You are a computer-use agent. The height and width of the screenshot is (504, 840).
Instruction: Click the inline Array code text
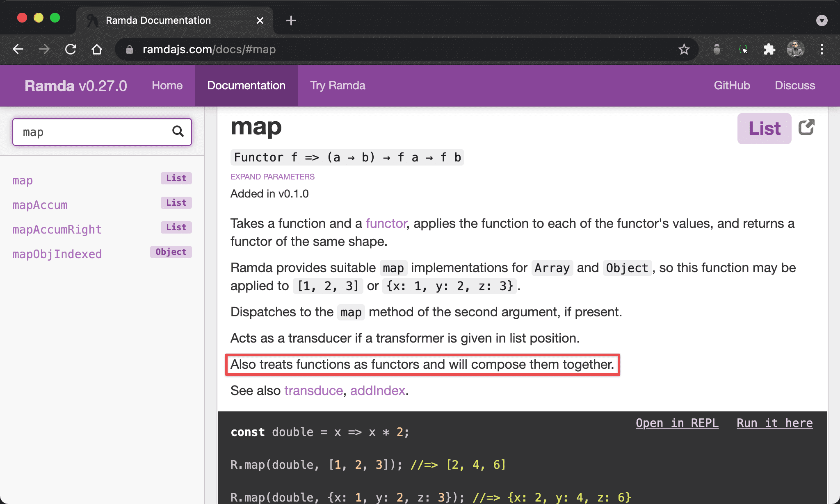pos(552,268)
